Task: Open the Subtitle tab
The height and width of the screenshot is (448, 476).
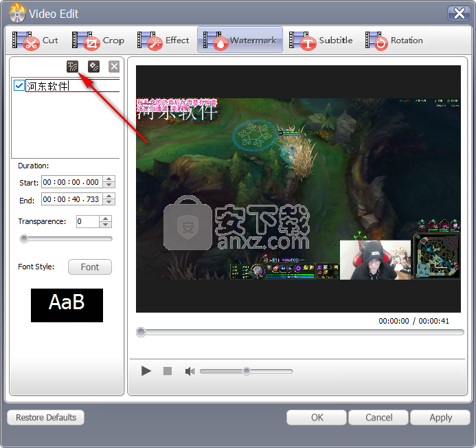Action: tap(321, 41)
